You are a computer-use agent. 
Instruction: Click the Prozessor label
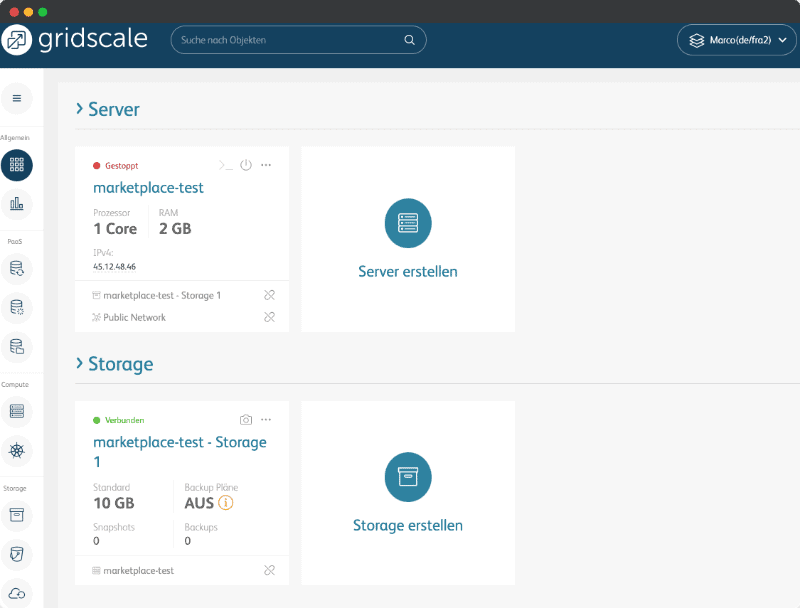pyautogui.click(x=112, y=213)
